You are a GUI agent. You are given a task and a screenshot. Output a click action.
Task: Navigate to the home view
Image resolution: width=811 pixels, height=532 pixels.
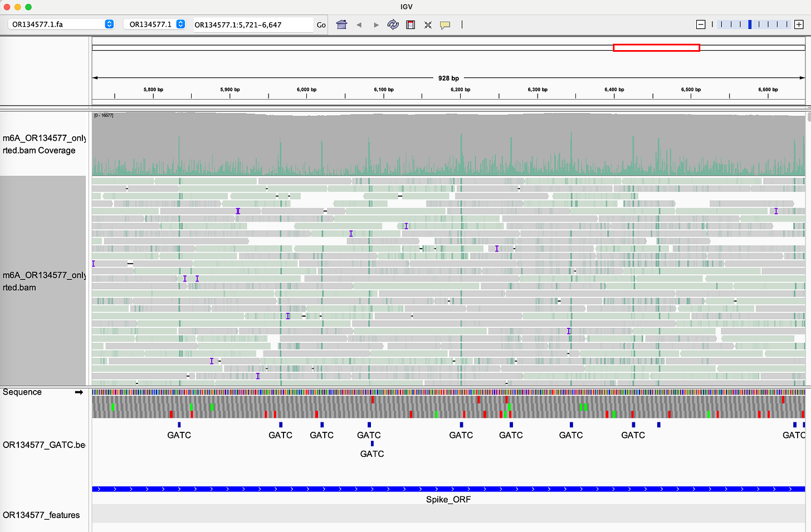click(x=341, y=24)
